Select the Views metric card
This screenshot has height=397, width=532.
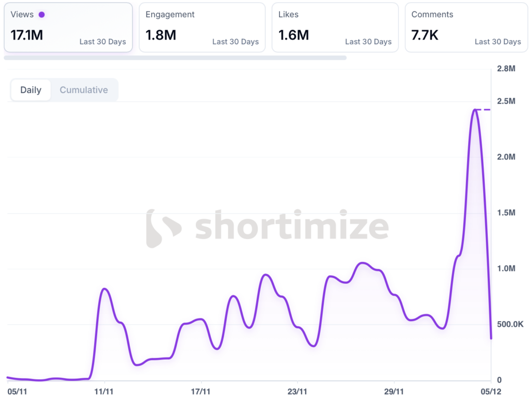[x=68, y=27]
